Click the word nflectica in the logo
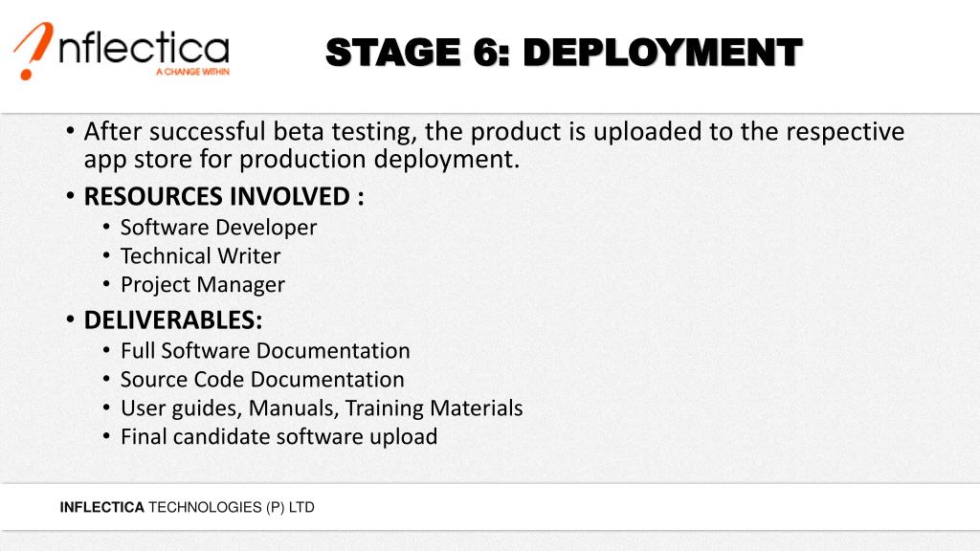This screenshot has width=980, height=551. [145, 48]
